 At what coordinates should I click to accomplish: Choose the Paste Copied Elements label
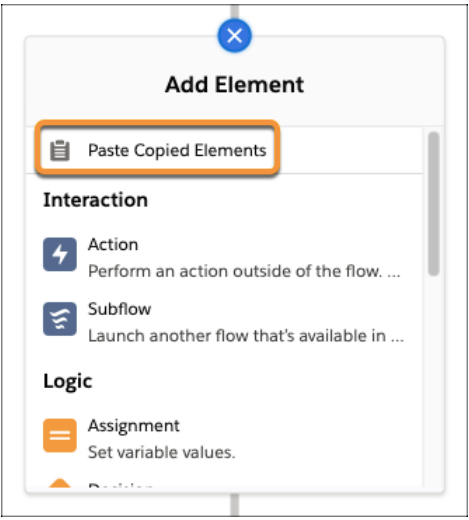coord(177,150)
